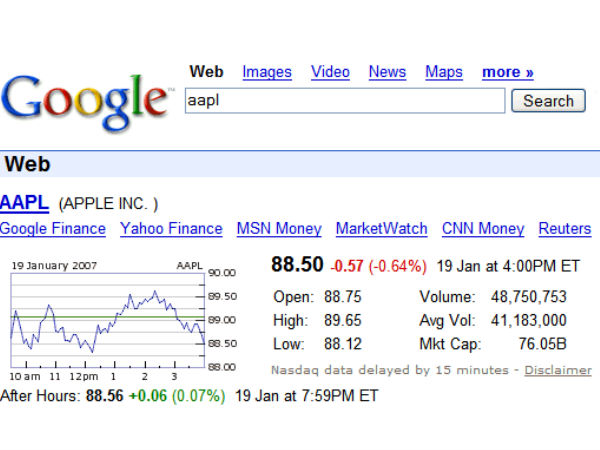Switch to the Images tab
The image size is (600, 450).
[267, 72]
